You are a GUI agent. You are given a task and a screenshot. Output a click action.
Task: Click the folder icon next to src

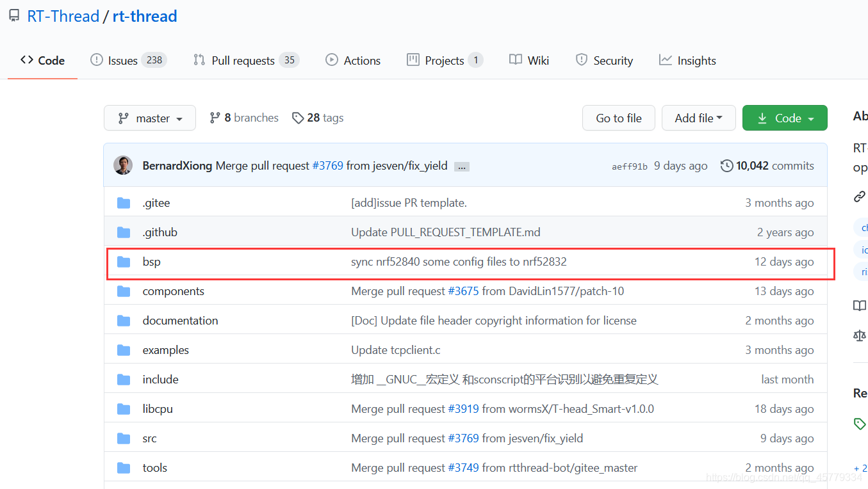point(124,438)
